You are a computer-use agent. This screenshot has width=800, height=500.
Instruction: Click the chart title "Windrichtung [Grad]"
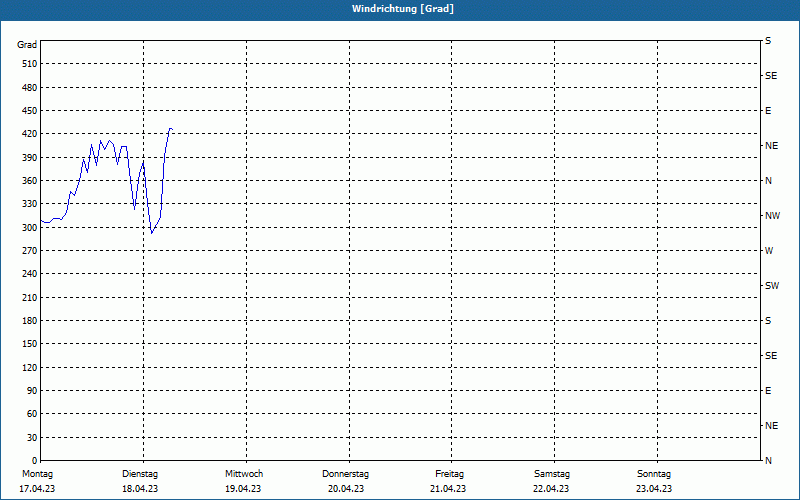(403, 9)
